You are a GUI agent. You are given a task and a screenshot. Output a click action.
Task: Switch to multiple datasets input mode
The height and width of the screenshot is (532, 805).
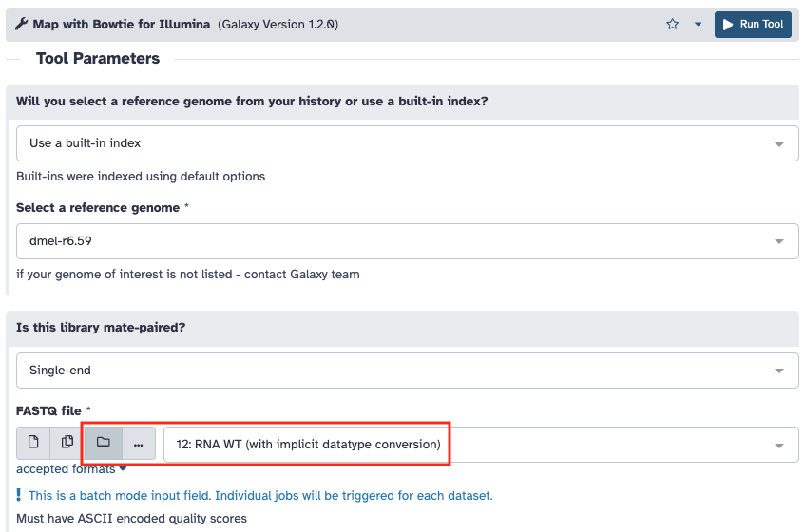67,444
